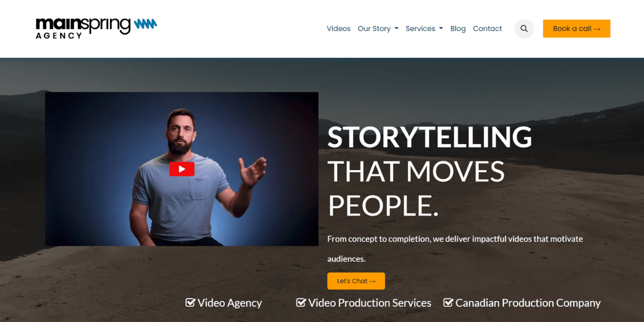Click the checkmark icon beside Video Agency

pyautogui.click(x=190, y=303)
